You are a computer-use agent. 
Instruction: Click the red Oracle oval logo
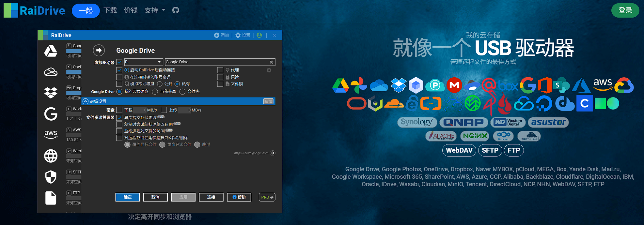356,104
